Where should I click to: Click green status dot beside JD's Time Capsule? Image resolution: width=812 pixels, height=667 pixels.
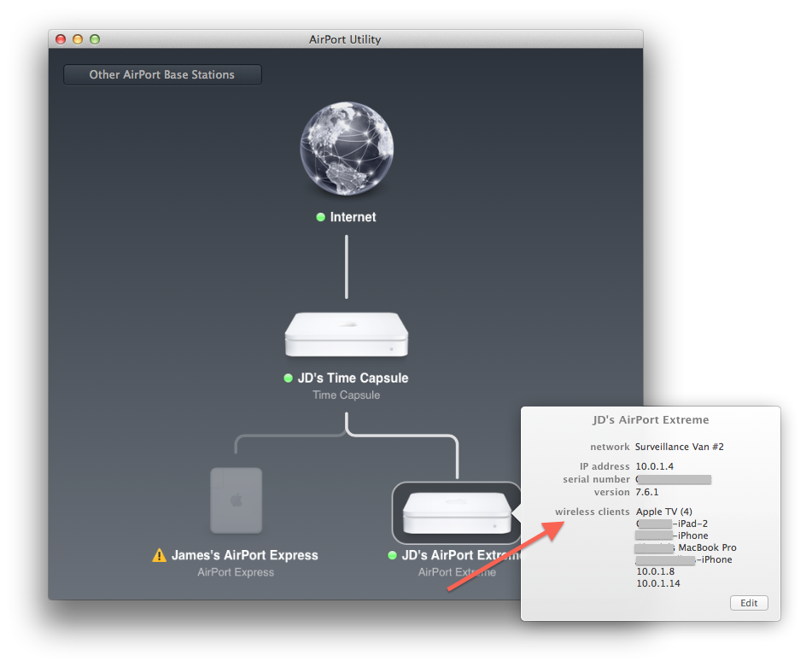click(x=289, y=378)
